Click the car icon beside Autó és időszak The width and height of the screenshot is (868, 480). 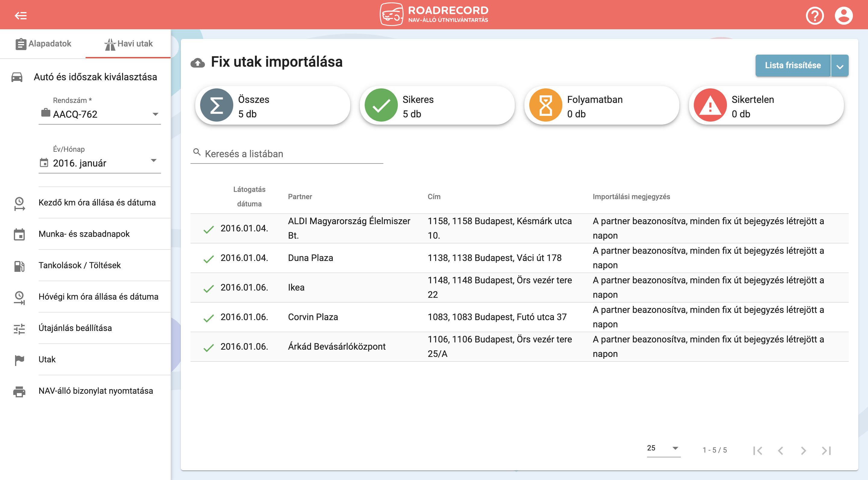pyautogui.click(x=17, y=77)
